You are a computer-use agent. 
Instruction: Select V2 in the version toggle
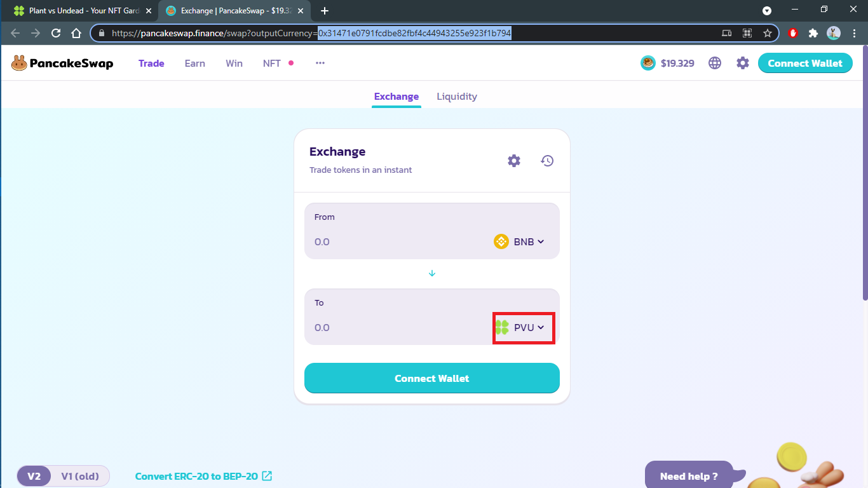point(34,476)
